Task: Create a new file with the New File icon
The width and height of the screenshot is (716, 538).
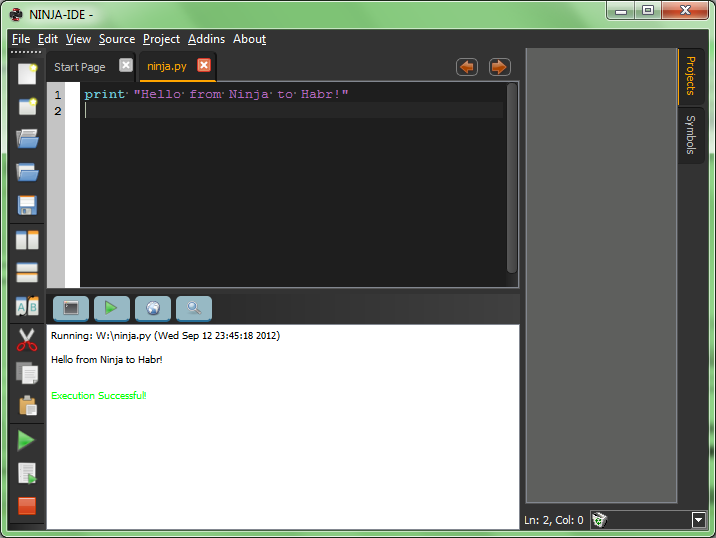Action: click(x=27, y=74)
